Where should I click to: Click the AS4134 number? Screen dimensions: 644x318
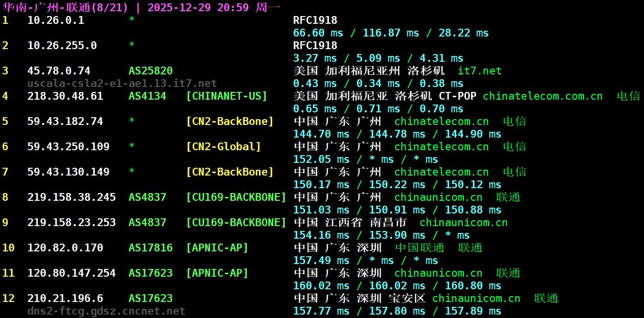(147, 96)
